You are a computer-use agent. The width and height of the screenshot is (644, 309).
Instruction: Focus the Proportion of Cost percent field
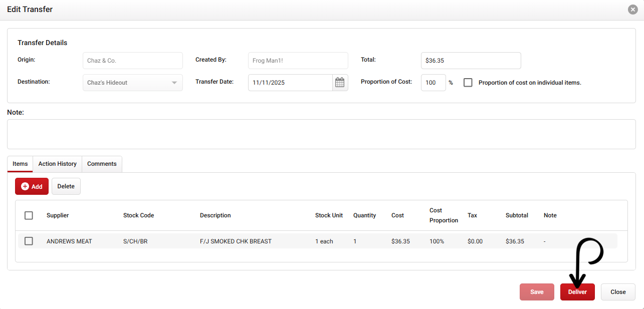click(x=433, y=83)
